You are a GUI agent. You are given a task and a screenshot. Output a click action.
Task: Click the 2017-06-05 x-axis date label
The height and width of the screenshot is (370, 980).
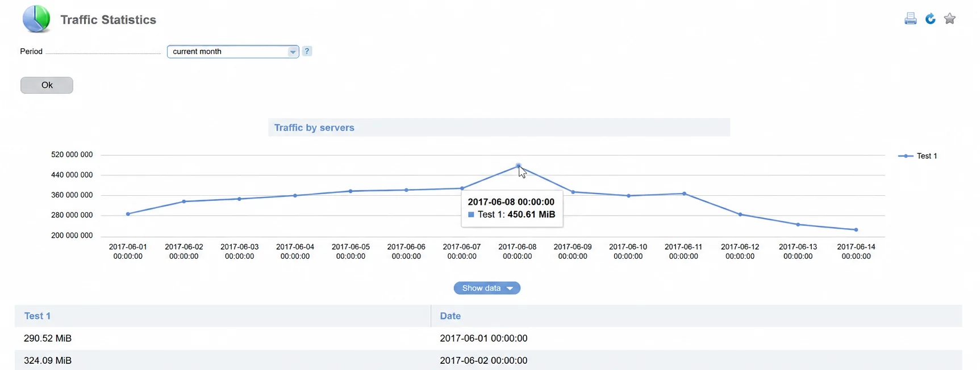click(351, 251)
